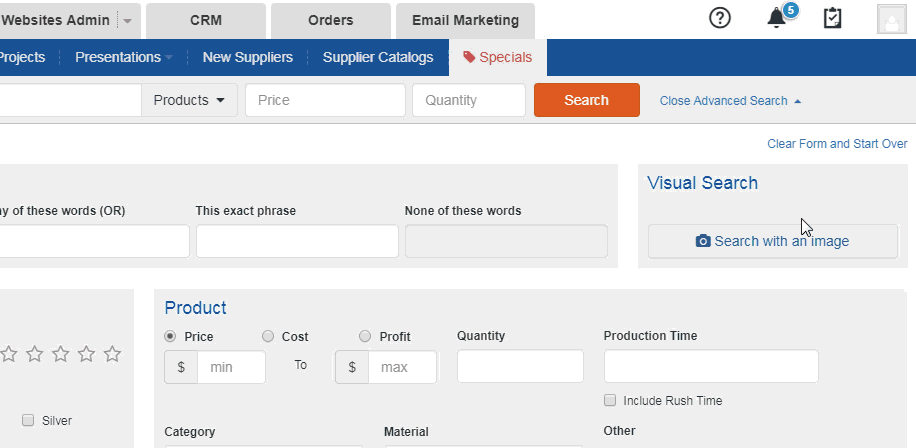Click the Category label
The width and height of the screenshot is (916, 448).
point(190,432)
